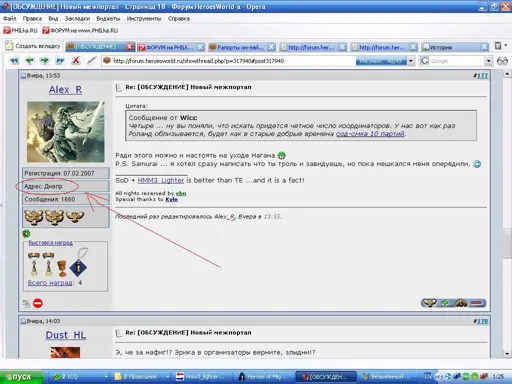The height and width of the screenshot is (384, 512).
Task: Close the ФОРУМ на PHILk tab
Action: point(200,47)
